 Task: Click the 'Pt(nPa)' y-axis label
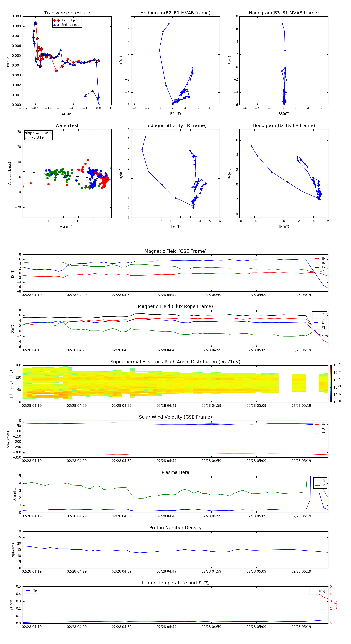tap(8, 61)
